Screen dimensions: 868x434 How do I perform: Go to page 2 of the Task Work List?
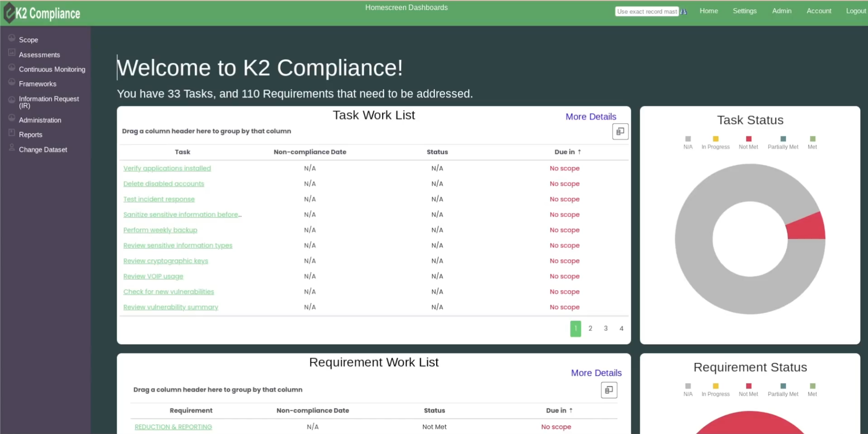590,328
